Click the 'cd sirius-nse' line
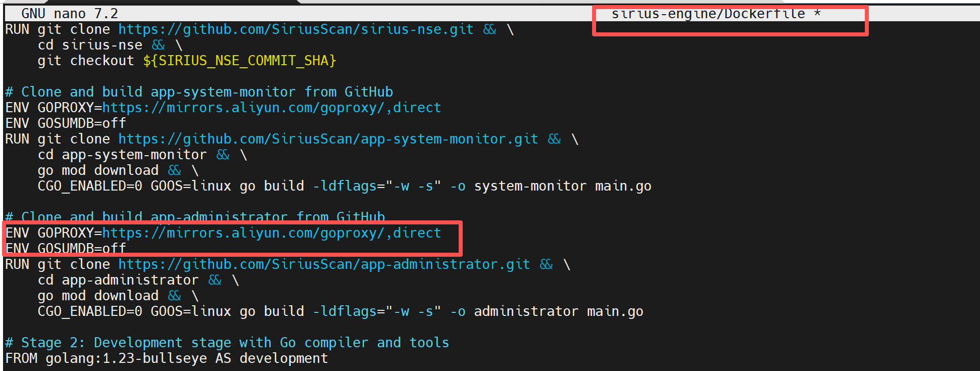The width and height of the screenshot is (980, 371). 110,45
